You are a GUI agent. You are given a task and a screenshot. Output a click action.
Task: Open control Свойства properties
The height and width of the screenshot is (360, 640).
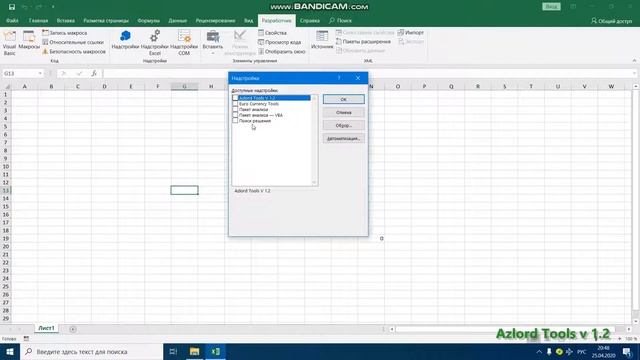pyautogui.click(x=272, y=33)
